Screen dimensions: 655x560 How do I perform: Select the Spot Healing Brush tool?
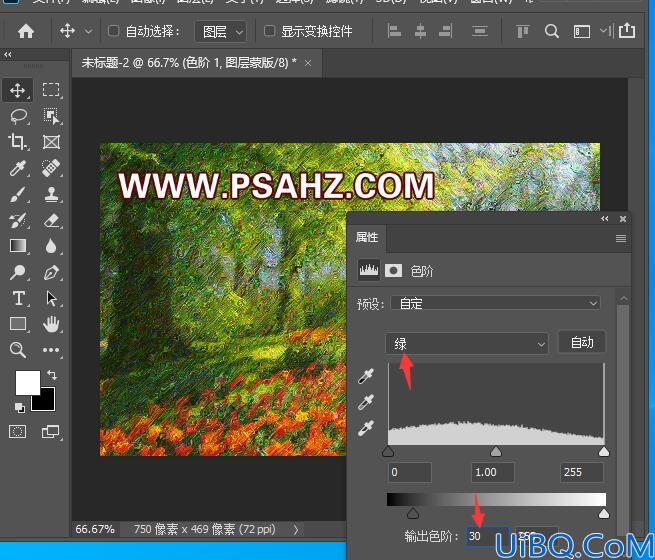pos(51,168)
